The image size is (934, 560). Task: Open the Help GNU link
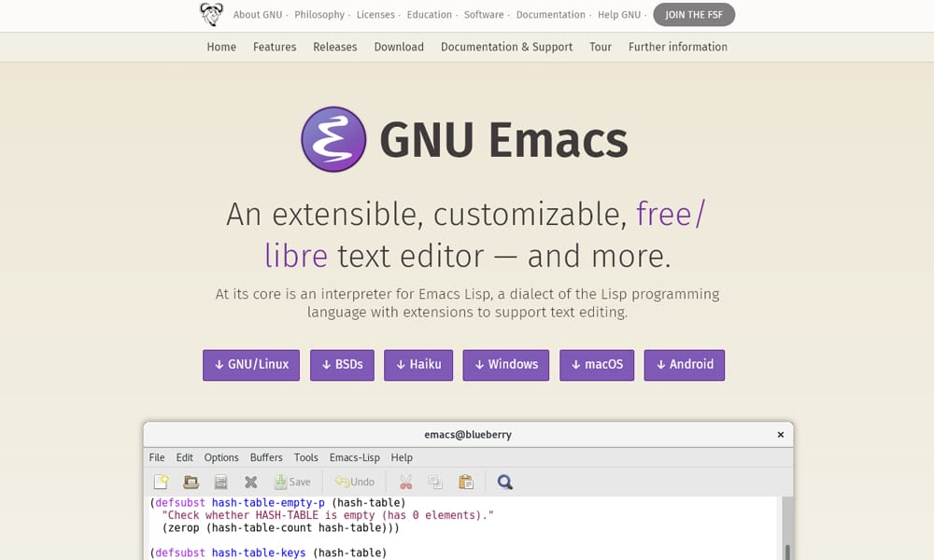coord(619,14)
